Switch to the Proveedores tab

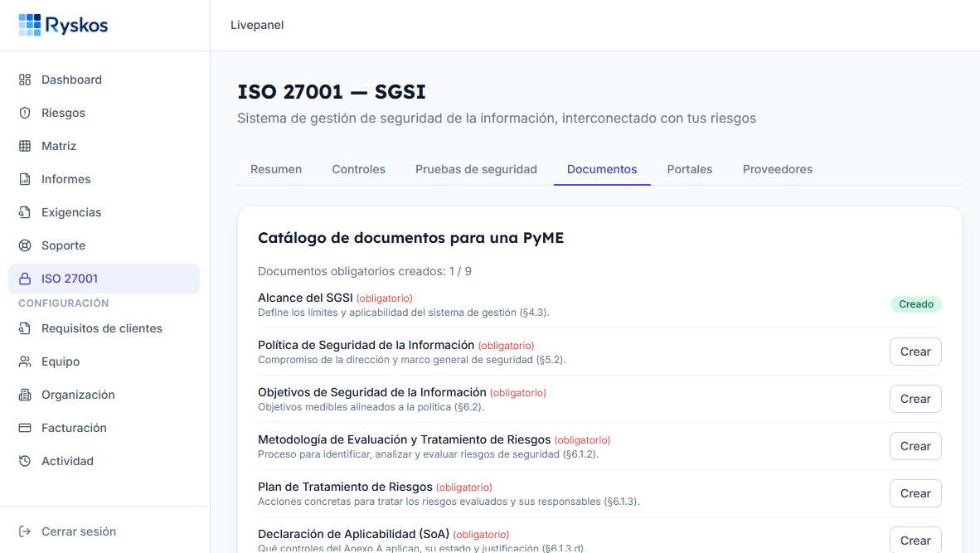click(778, 169)
